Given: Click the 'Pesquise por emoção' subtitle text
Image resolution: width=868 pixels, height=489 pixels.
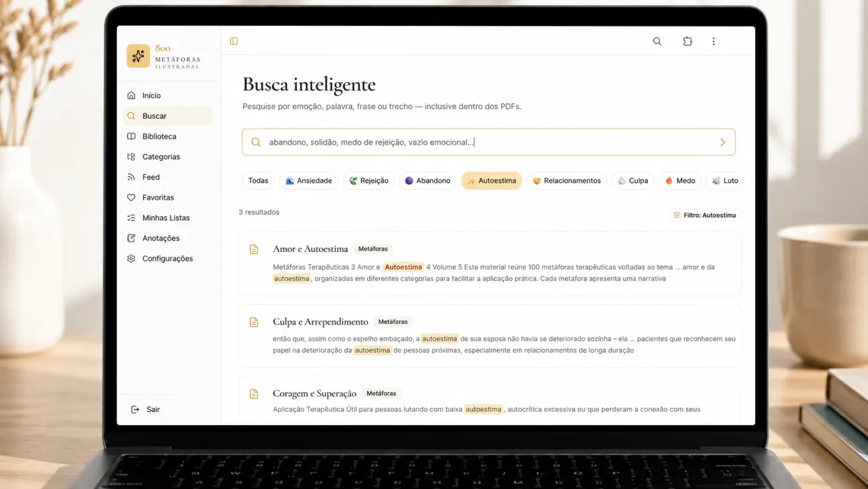Looking at the screenshot, I should coord(382,107).
